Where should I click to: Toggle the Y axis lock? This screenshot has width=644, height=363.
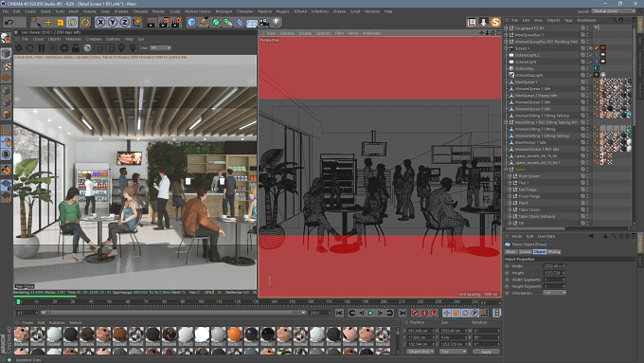(x=113, y=22)
